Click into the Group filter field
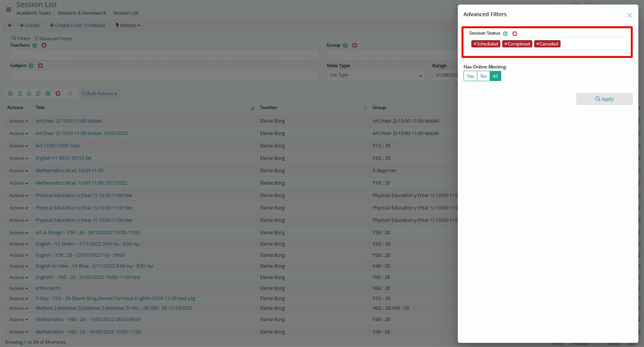This screenshot has width=644, height=347. pos(392,55)
